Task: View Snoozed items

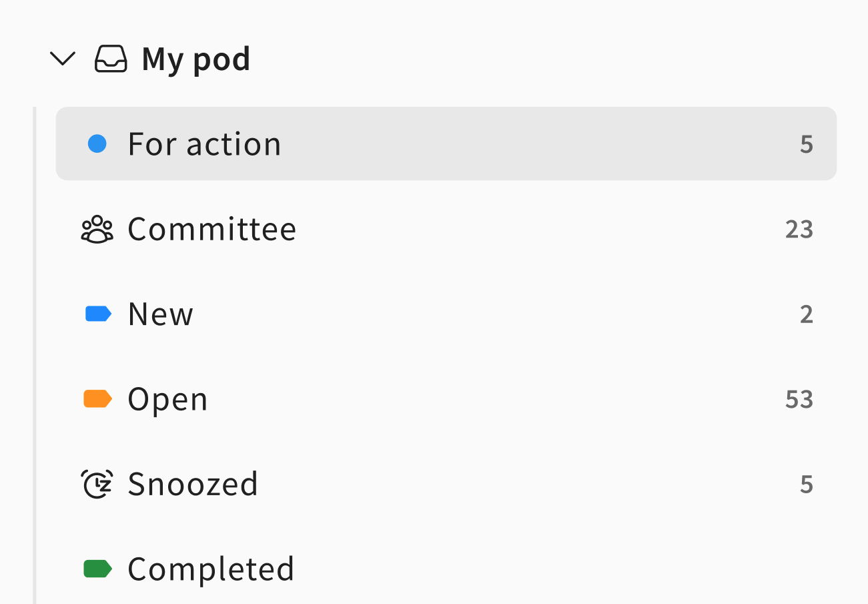Action: tap(192, 484)
